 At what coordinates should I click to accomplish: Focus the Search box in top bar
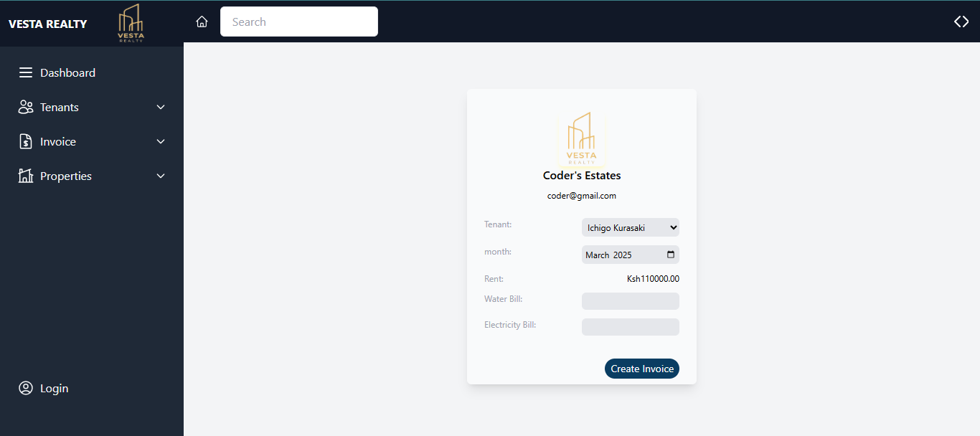tap(298, 22)
